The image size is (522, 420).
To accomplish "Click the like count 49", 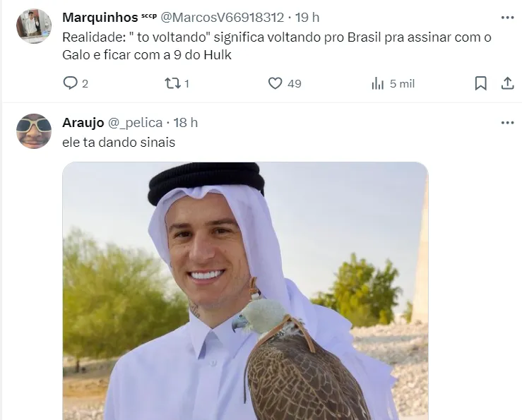I will [295, 83].
